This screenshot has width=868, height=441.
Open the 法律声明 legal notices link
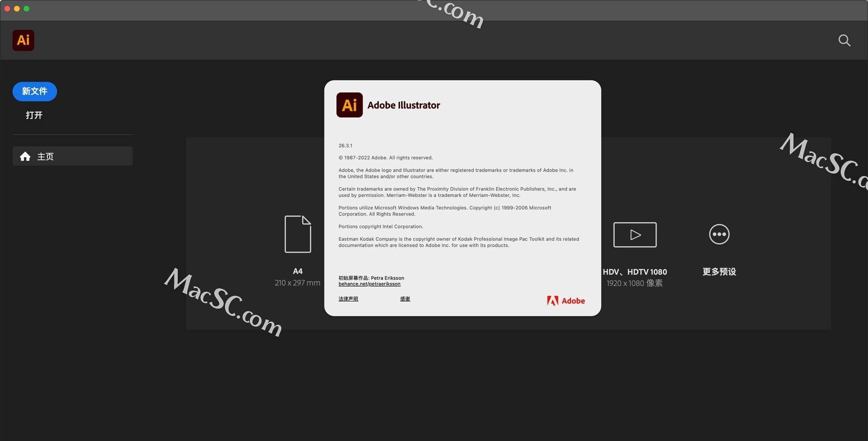tap(348, 299)
